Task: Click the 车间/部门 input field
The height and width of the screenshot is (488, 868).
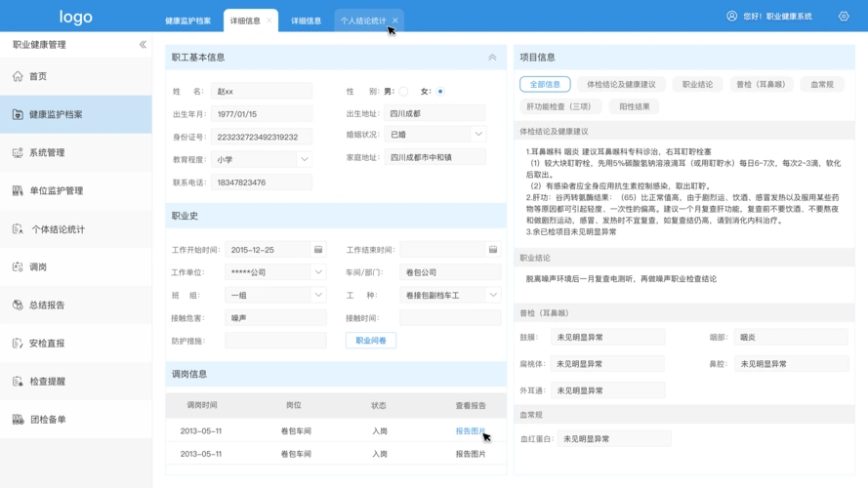Action: click(450, 272)
